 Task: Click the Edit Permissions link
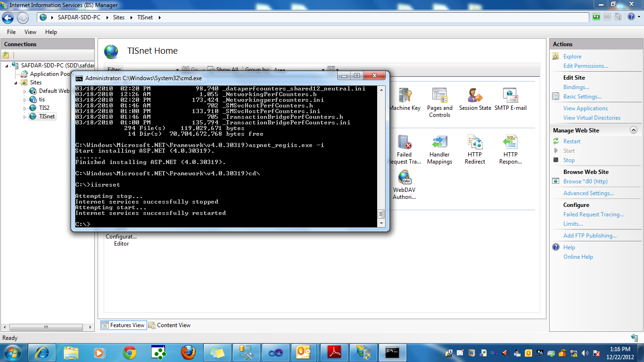tap(586, 66)
